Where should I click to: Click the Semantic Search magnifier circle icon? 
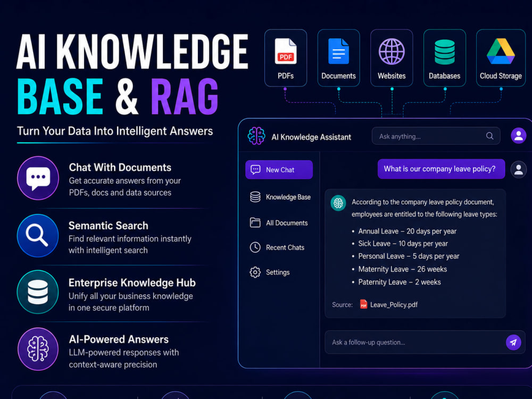click(38, 236)
